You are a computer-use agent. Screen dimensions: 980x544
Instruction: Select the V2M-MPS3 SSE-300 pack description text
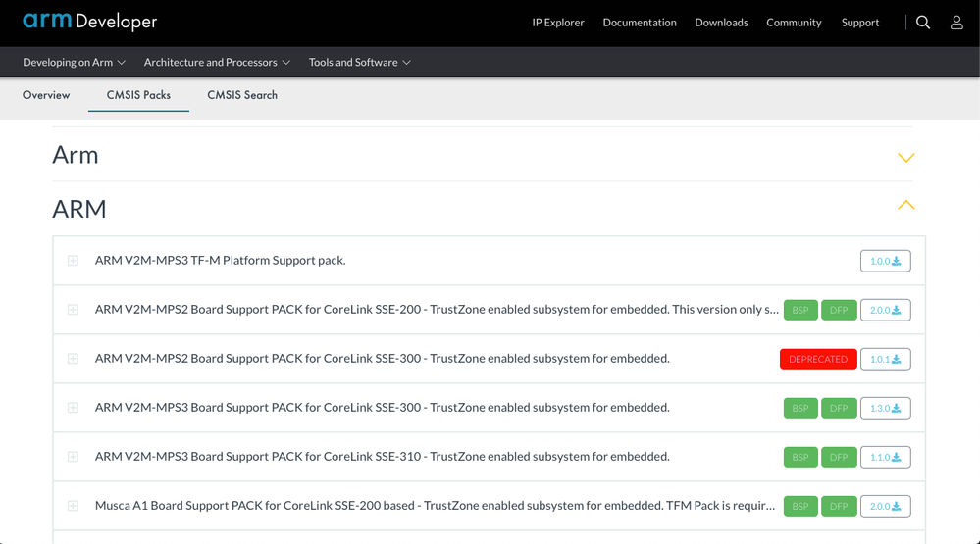click(x=382, y=407)
